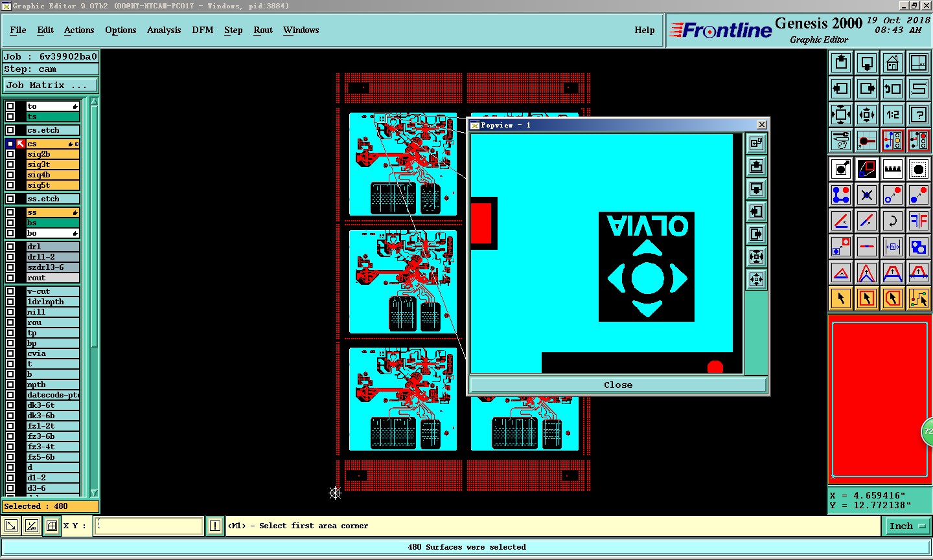The width and height of the screenshot is (933, 560).
Task: Click the red layer color swatch for cs
Action: 21,144
